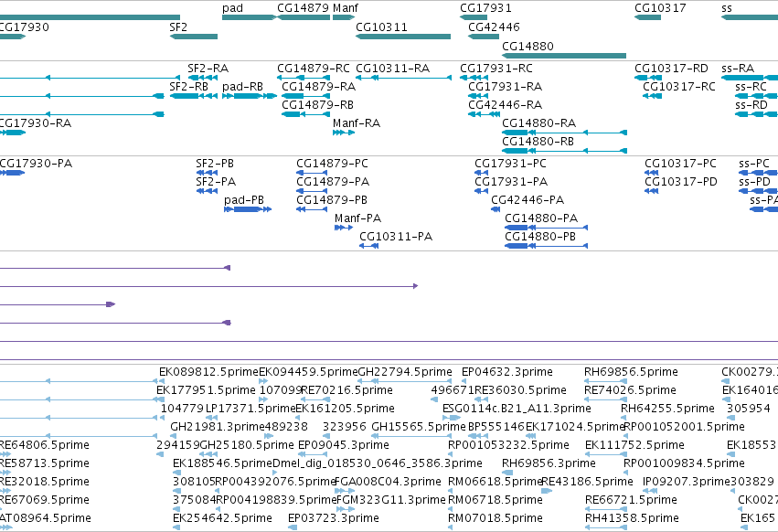Click protein SF2-PB
Image resolution: width=778 pixels, height=532 pixels.
[x=207, y=173]
